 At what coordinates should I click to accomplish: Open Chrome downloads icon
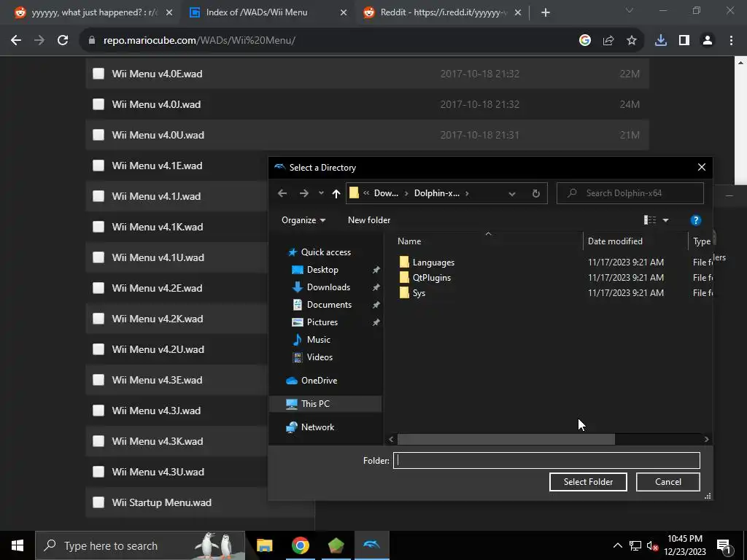(661, 41)
